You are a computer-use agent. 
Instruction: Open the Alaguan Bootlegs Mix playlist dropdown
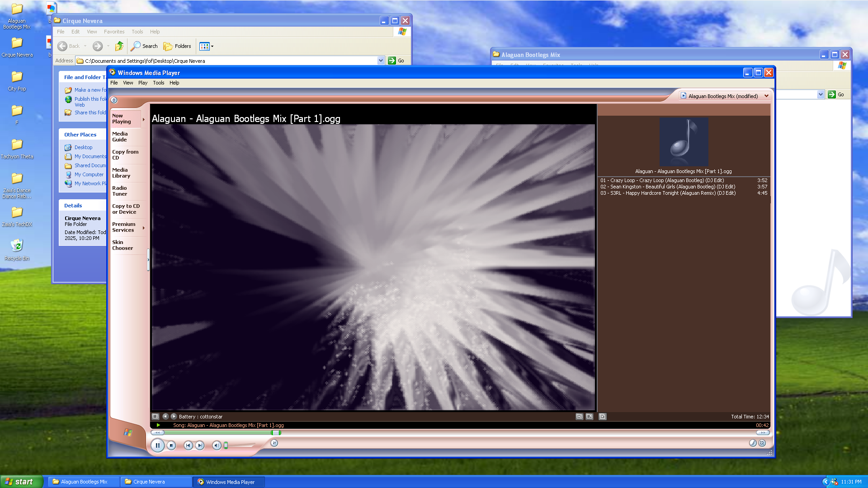point(766,96)
